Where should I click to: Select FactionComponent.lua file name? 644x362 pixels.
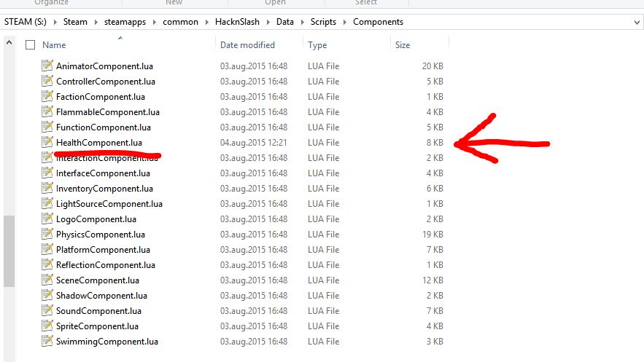coord(100,97)
